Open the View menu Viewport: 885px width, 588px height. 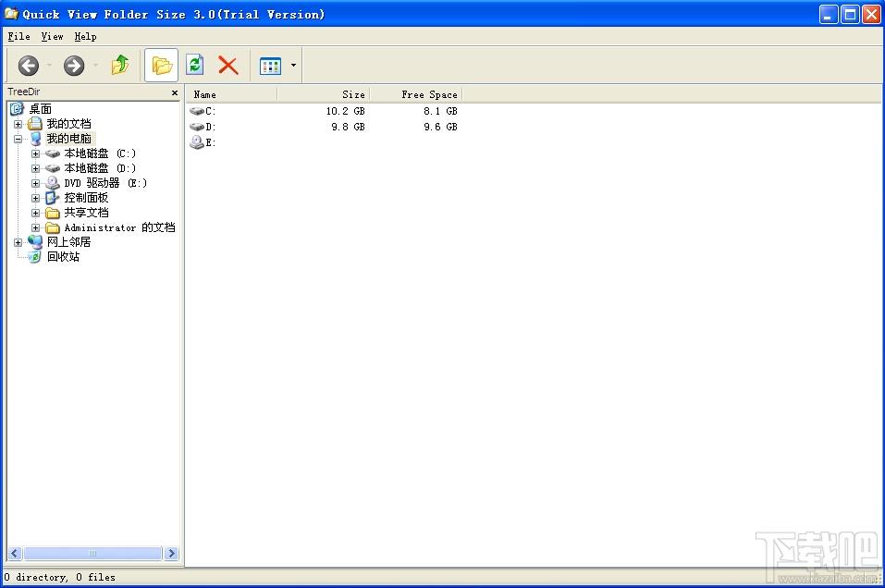click(x=52, y=37)
